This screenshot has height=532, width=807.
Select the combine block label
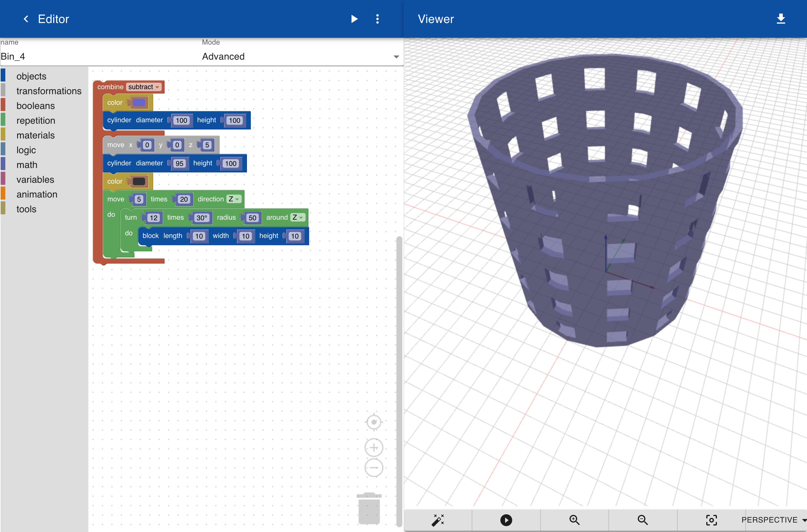[110, 87]
